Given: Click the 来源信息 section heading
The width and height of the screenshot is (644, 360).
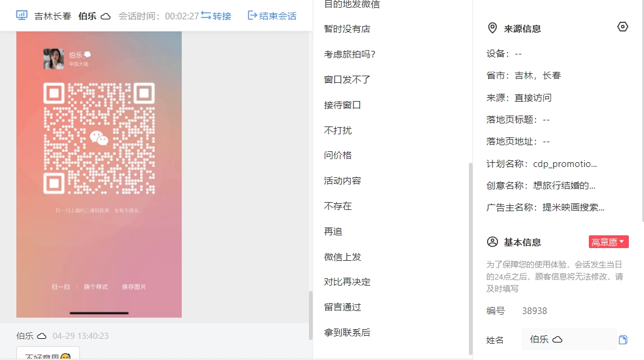Looking at the screenshot, I should 522,28.
